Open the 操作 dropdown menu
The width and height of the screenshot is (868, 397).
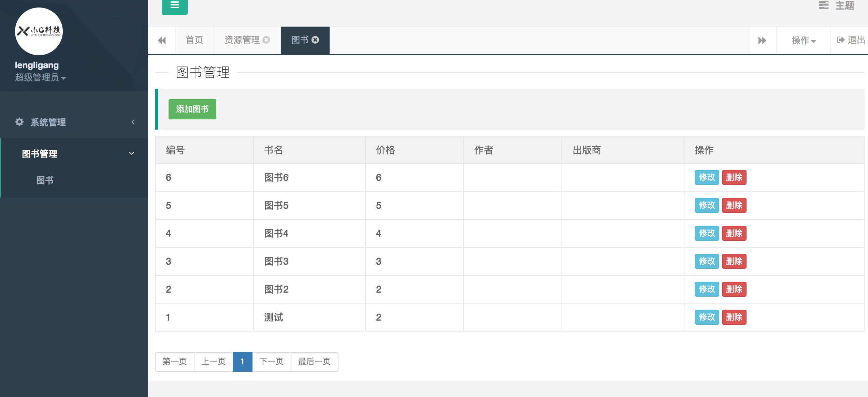click(803, 41)
